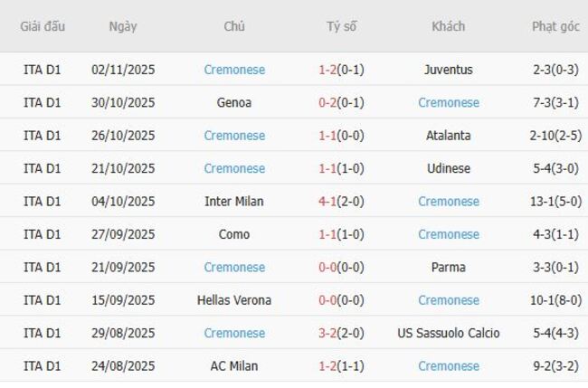Click US Sassuolo Calcio team name
The image size is (588, 388).
tap(448, 333)
